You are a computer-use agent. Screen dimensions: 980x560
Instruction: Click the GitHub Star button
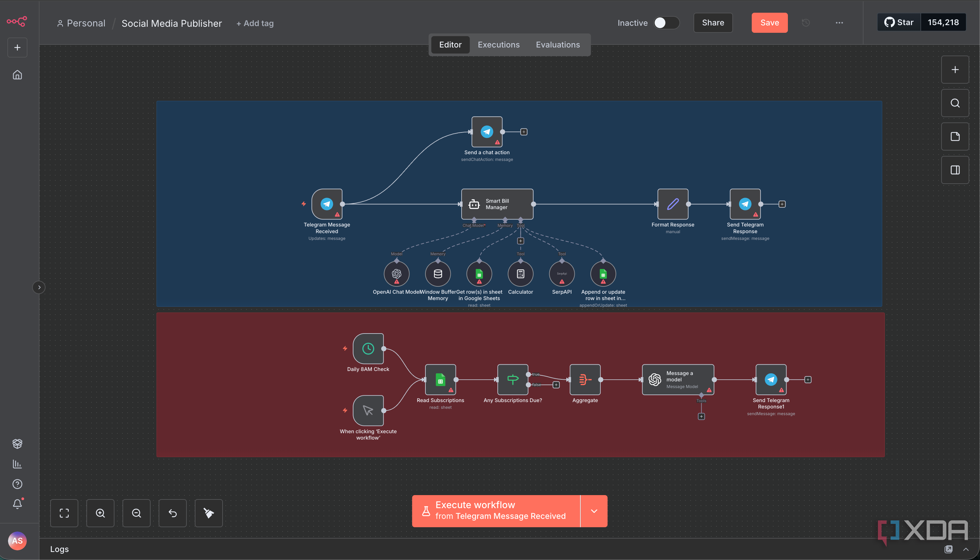[899, 22]
